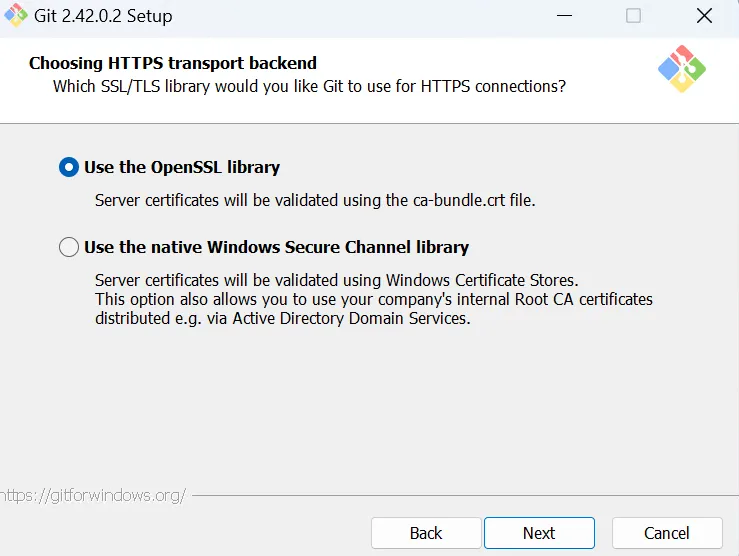Select the Use the OpenSSL library option
The width and height of the screenshot is (739, 556).
coord(69,167)
